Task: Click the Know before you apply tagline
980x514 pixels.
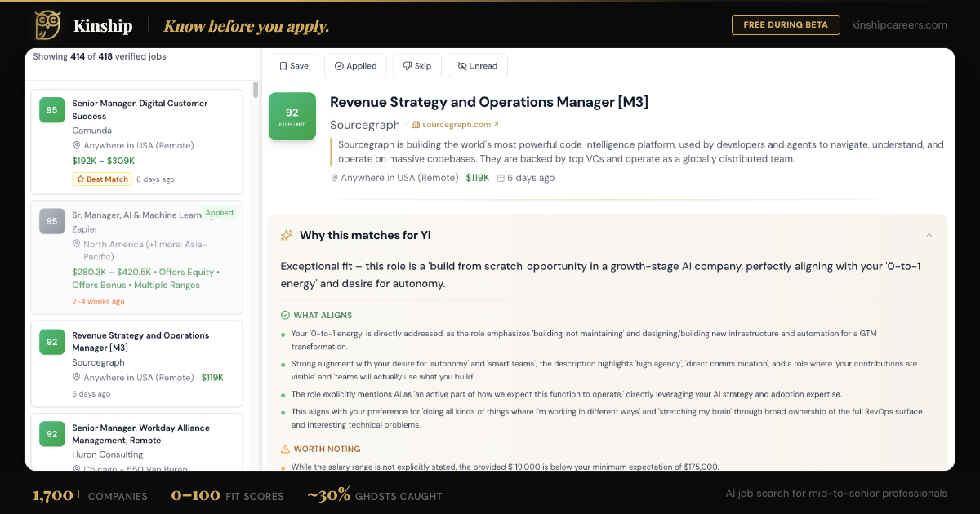Action: pos(247,26)
